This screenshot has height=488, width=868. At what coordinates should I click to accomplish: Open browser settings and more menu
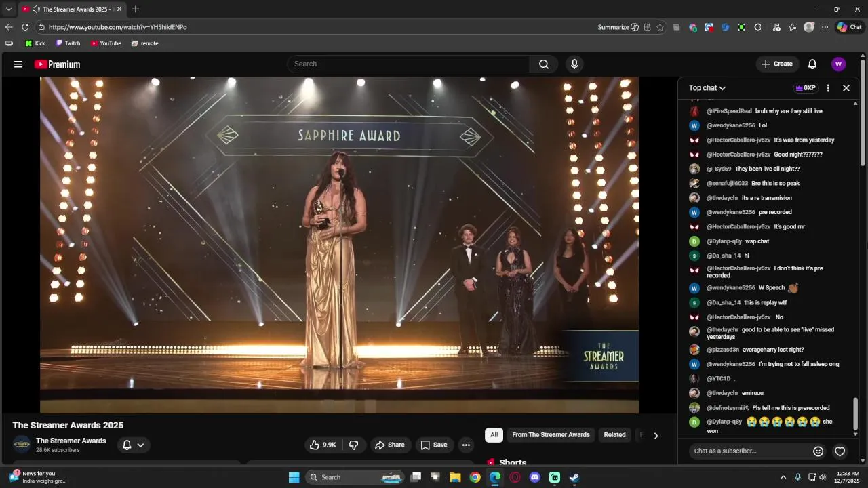coord(825,27)
